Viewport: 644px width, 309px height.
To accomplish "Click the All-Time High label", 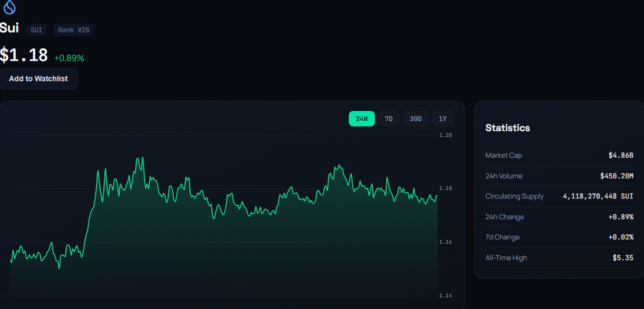I will 506,257.
